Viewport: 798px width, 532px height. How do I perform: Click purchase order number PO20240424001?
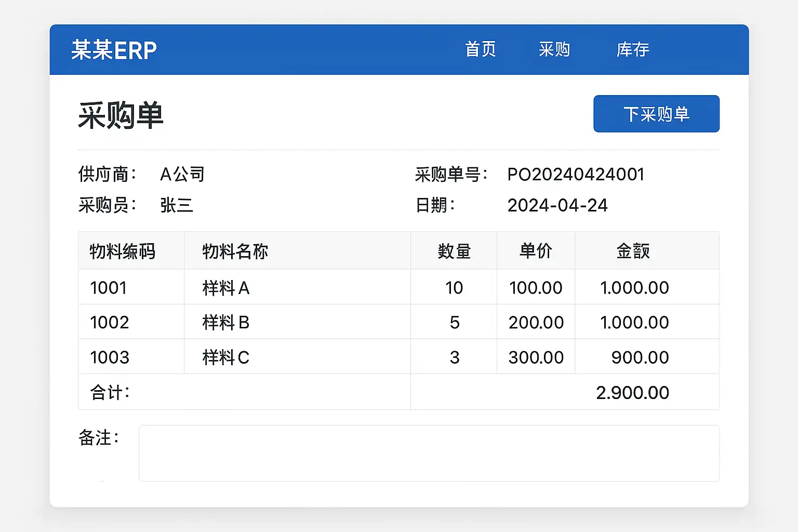[x=576, y=175]
